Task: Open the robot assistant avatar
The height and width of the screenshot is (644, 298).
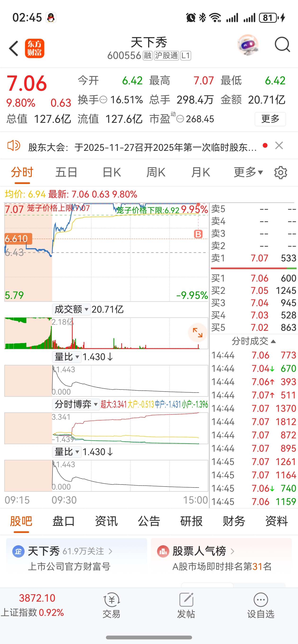Action: coord(248,45)
